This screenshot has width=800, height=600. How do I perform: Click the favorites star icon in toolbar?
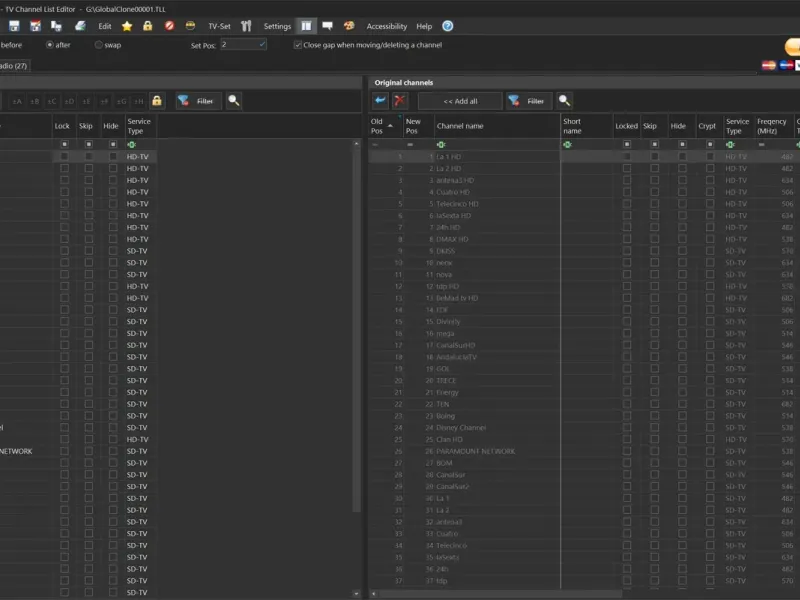(x=127, y=26)
